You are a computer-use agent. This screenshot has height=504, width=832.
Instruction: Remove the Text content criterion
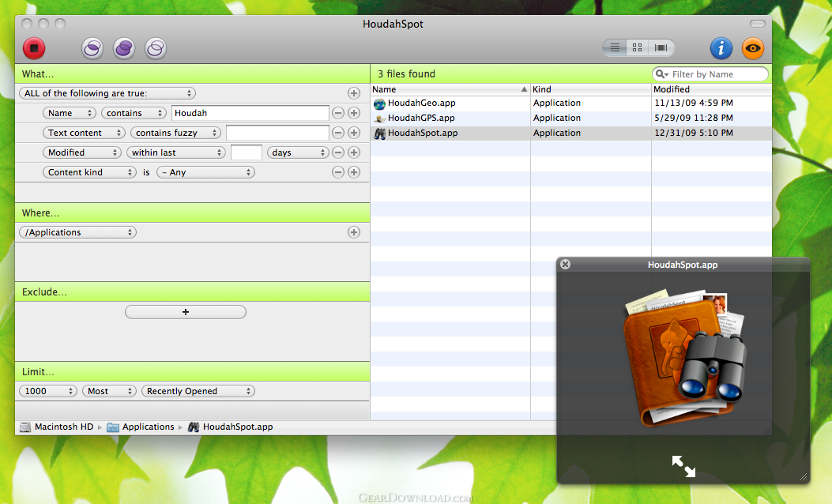pyautogui.click(x=338, y=133)
